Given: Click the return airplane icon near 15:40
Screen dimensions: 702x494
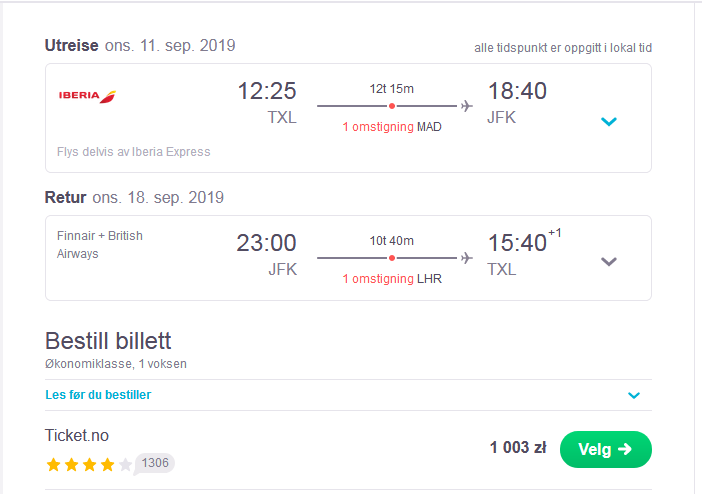Looking at the screenshot, I should click(467, 258).
